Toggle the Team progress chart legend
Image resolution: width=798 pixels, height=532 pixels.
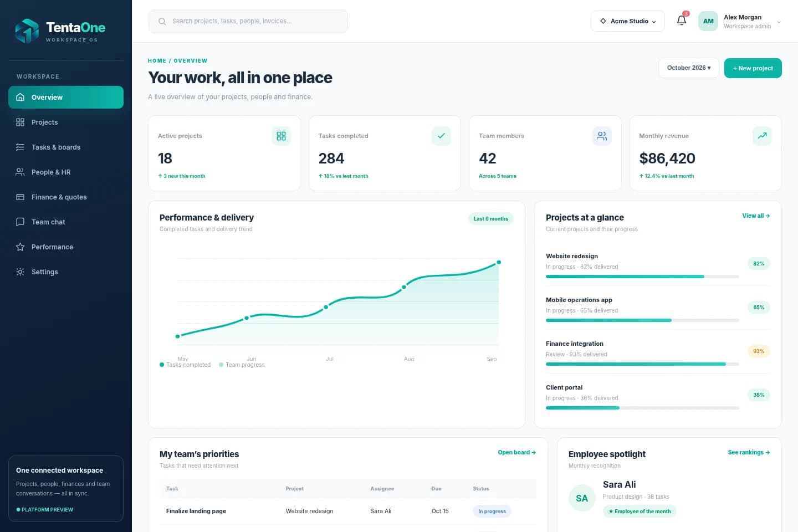pyautogui.click(x=242, y=365)
